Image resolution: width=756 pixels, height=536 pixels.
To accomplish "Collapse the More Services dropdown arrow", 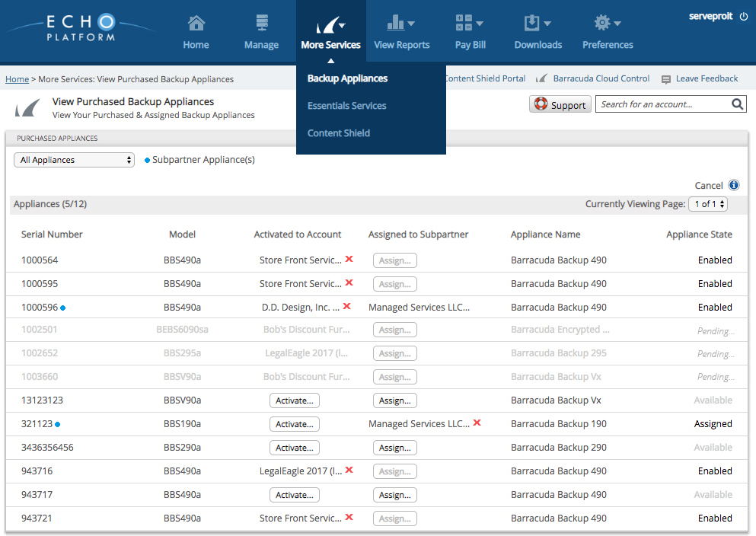I will (x=342, y=25).
